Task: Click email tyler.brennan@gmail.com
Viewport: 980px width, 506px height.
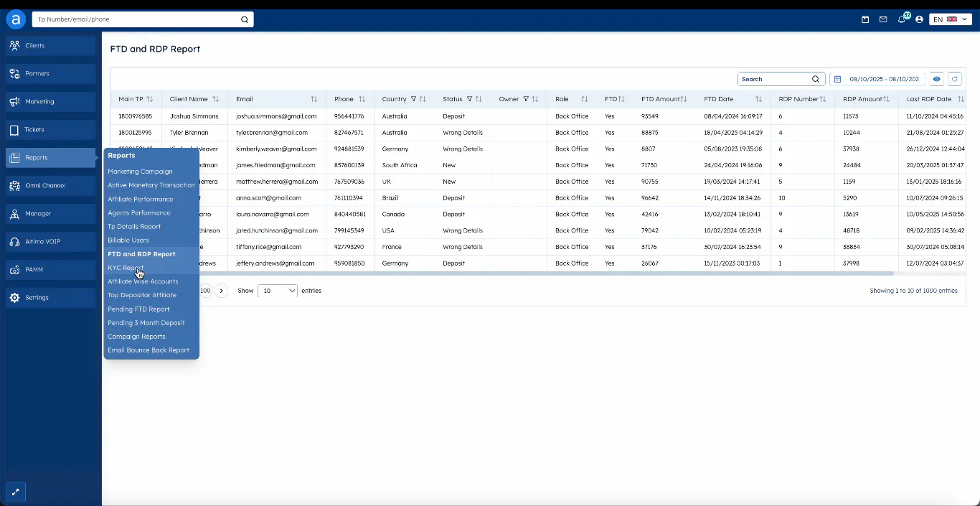Action: (272, 133)
